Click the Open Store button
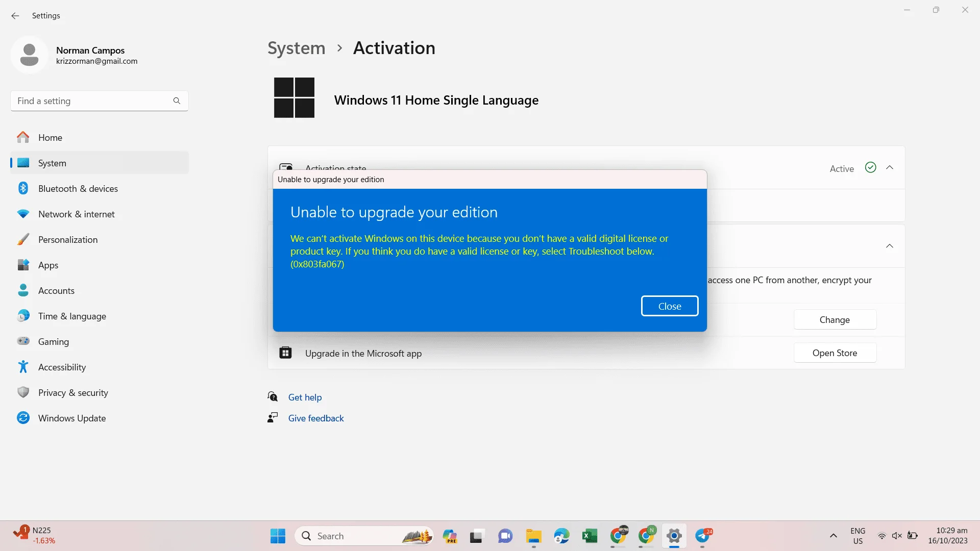Image resolution: width=980 pixels, height=551 pixels. (835, 353)
